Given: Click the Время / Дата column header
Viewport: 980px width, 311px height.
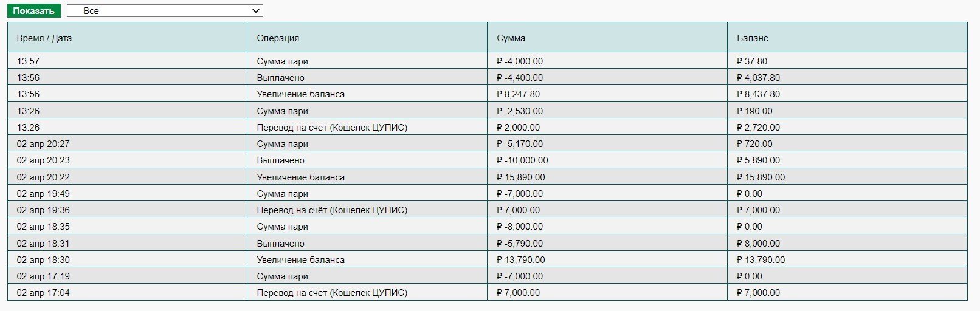Looking at the screenshot, I should 44,38.
